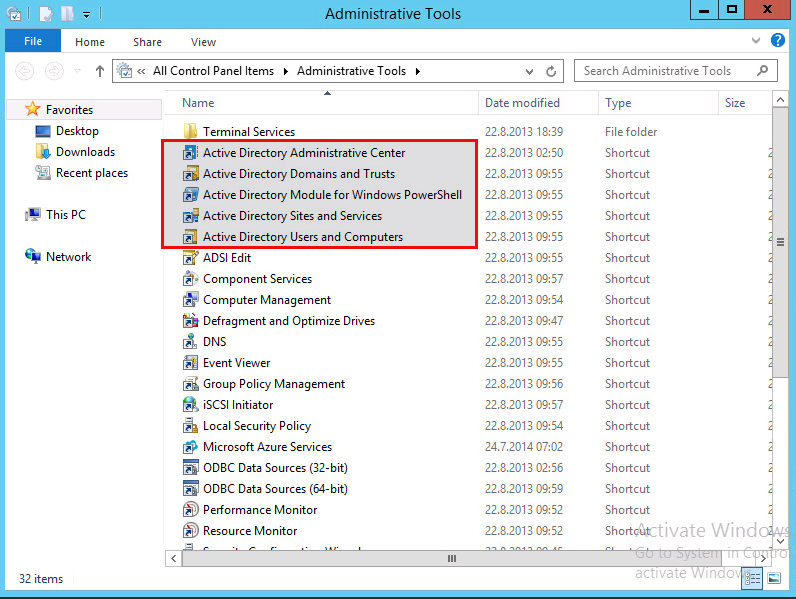Open the Home ribbon tab
The width and height of the screenshot is (796, 599).
coord(90,42)
